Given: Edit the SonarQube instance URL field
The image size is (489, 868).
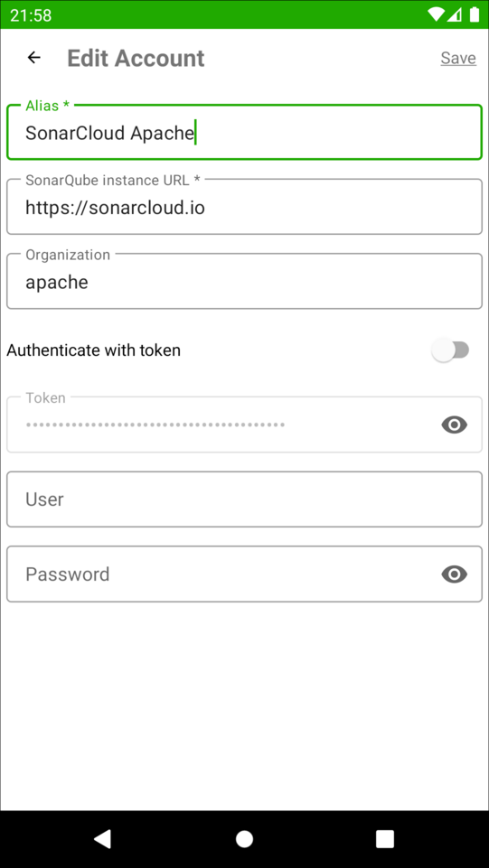Looking at the screenshot, I should click(x=244, y=207).
